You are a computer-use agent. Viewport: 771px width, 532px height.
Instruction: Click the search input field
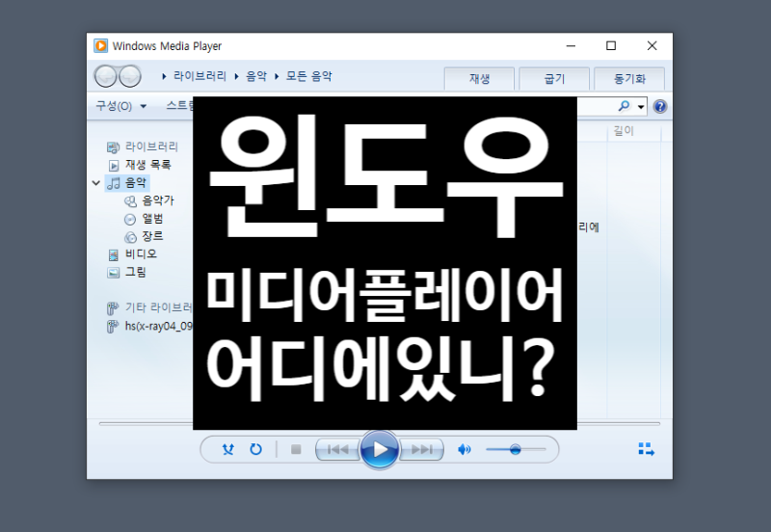(596, 106)
